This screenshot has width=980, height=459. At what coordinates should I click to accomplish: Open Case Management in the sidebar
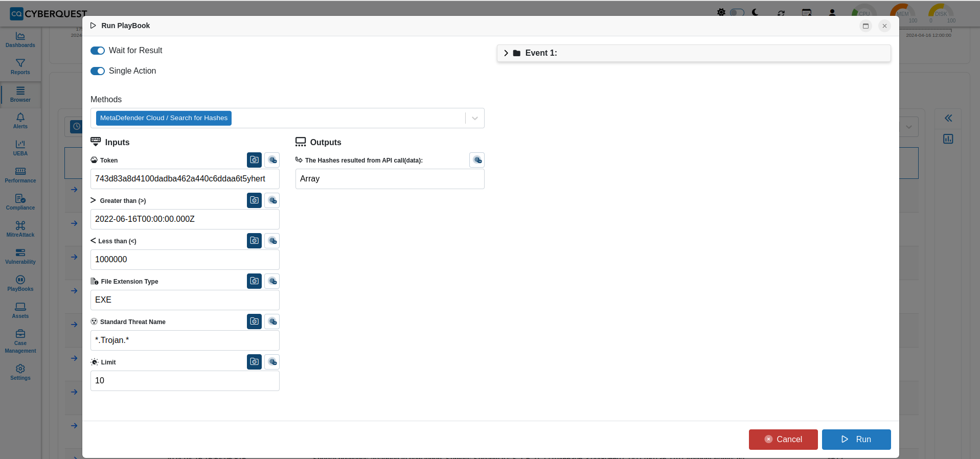pyautogui.click(x=20, y=341)
